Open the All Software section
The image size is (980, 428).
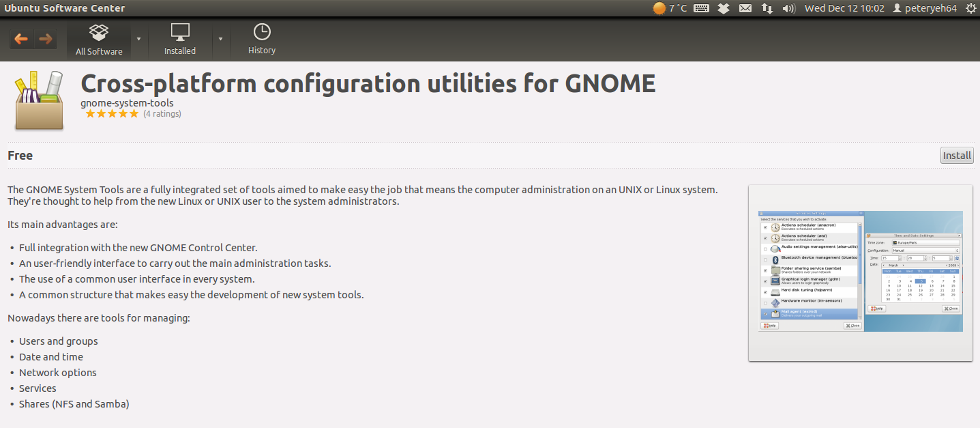(99, 40)
